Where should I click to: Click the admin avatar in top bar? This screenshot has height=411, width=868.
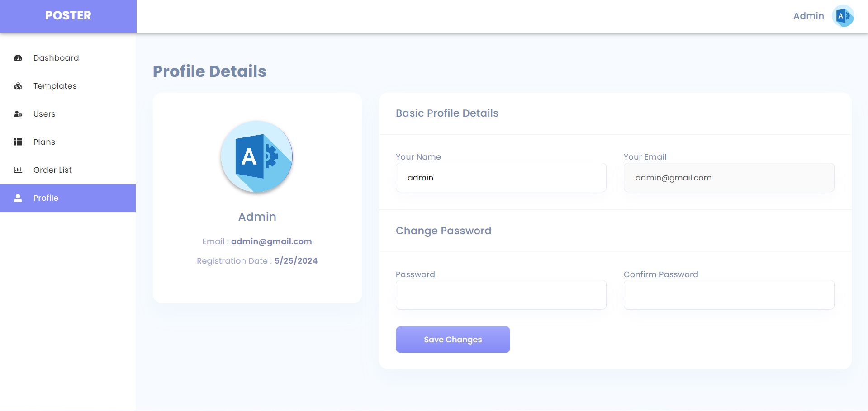click(x=843, y=16)
